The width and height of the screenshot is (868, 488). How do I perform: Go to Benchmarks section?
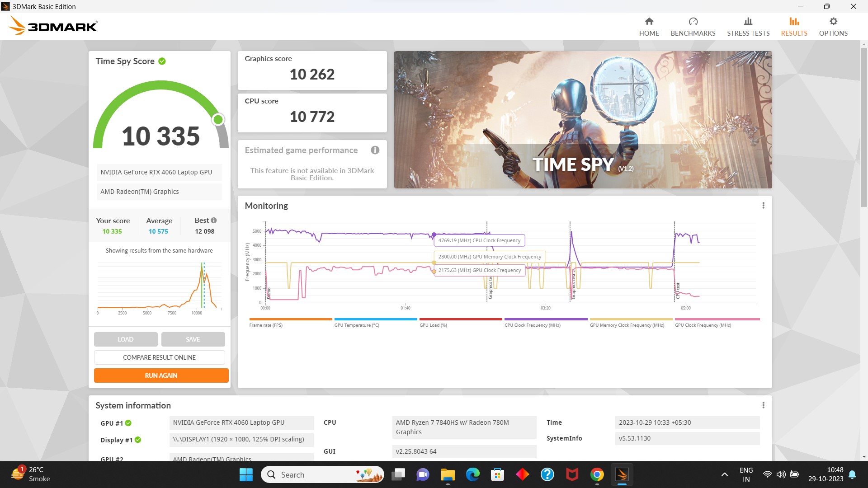[x=693, y=27]
